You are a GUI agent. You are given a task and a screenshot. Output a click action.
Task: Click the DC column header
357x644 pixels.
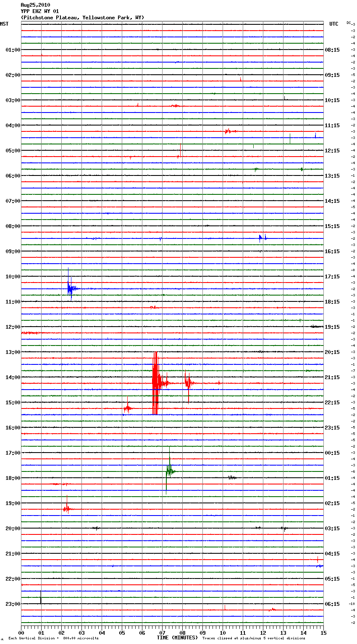click(349, 23)
